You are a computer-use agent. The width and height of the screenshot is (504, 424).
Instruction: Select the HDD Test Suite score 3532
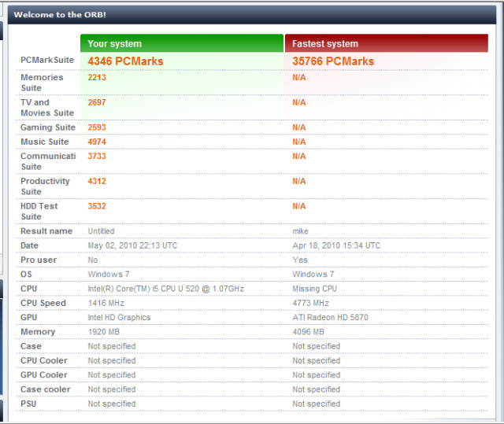(97, 206)
